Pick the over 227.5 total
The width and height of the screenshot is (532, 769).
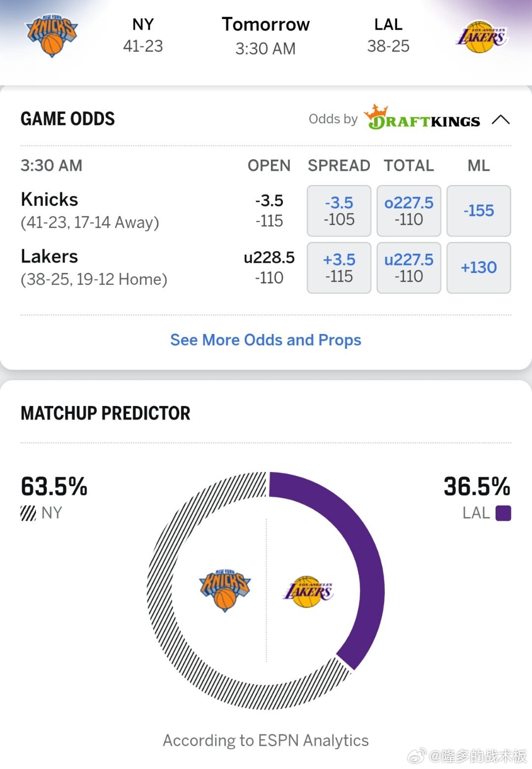408,211
